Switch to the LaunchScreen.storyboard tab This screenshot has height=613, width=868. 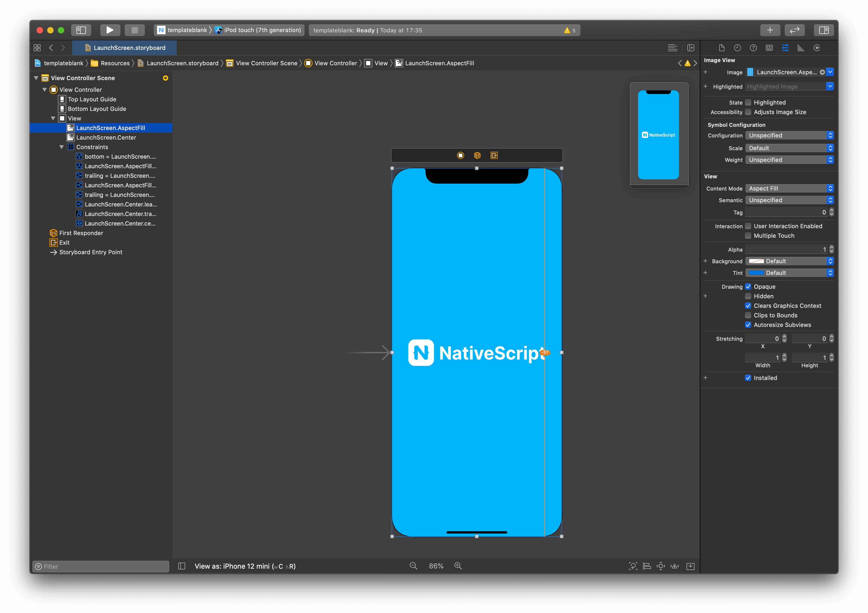[x=125, y=48]
